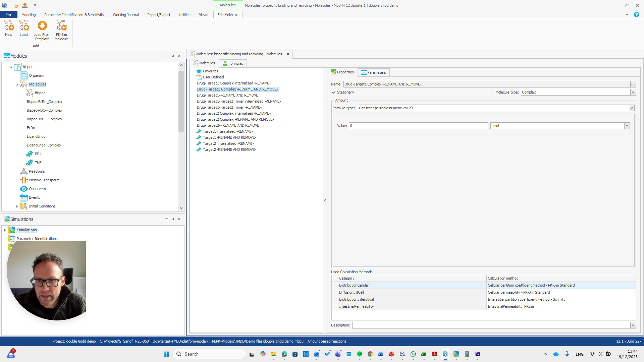
Task: Pin the Modules panel
Action: 173,56
